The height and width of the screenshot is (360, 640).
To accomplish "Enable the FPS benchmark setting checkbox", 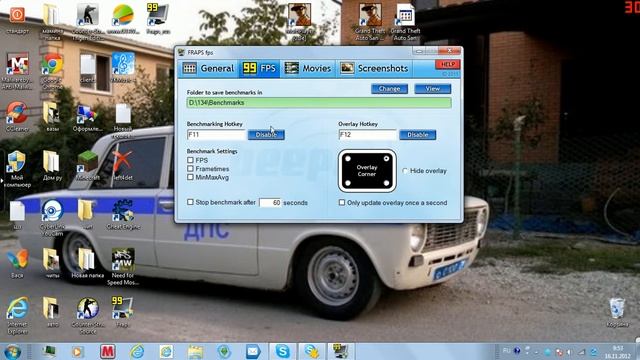I will 190,160.
